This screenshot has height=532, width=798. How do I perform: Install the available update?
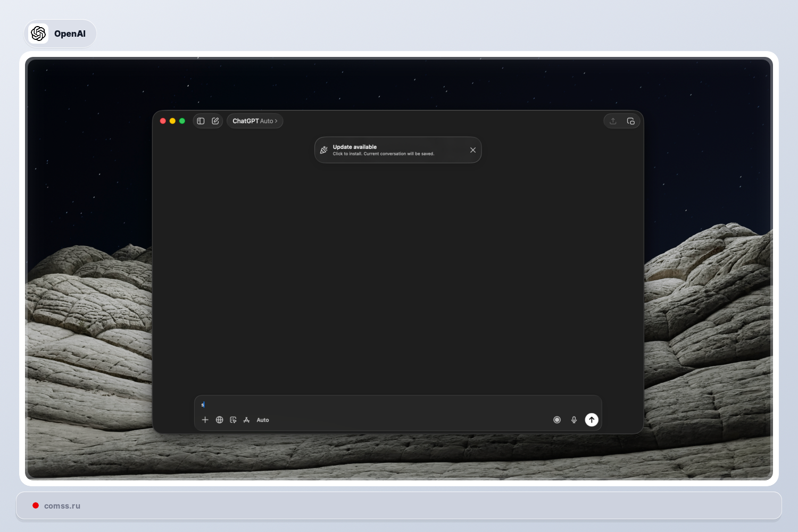pyautogui.click(x=383, y=149)
